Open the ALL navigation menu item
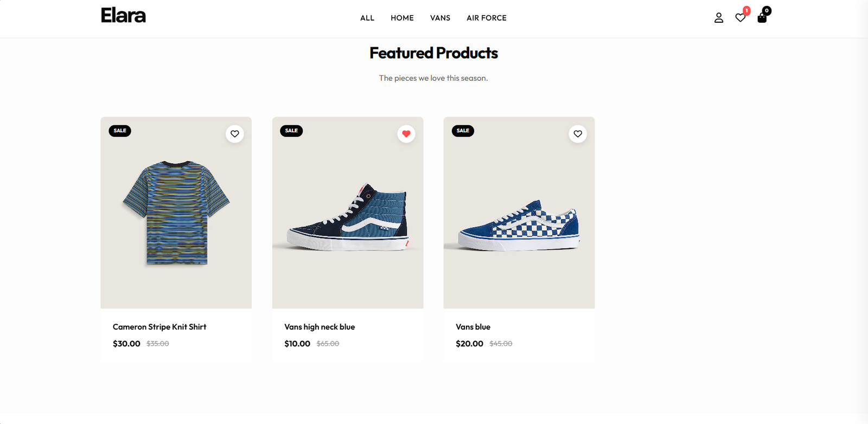The height and width of the screenshot is (424, 868). 367,18
